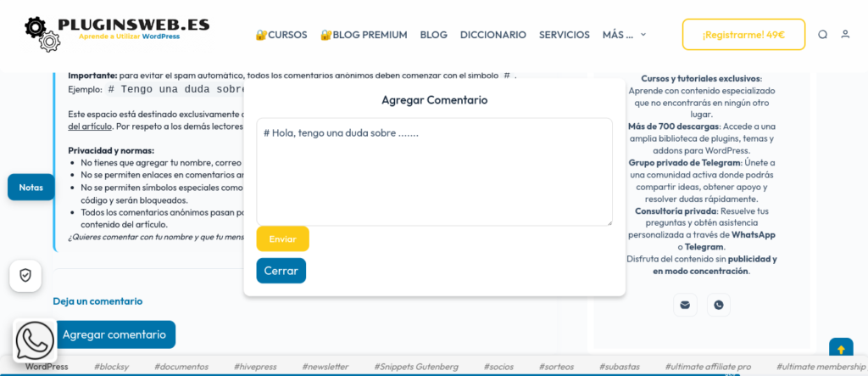Open the CURSOS menu item
The image size is (868, 376).
pos(281,35)
